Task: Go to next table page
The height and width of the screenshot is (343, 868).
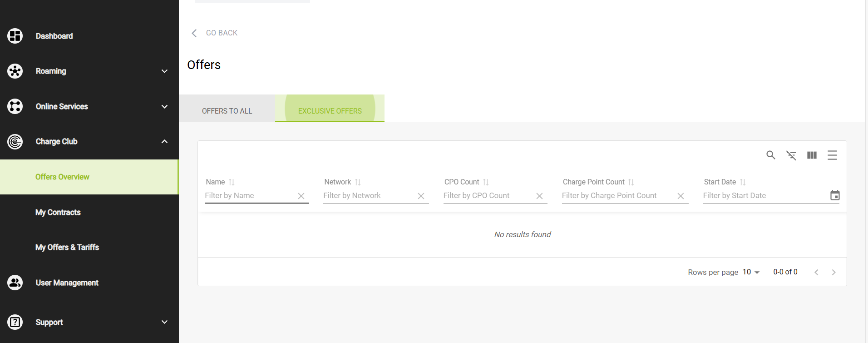Action: (x=833, y=272)
